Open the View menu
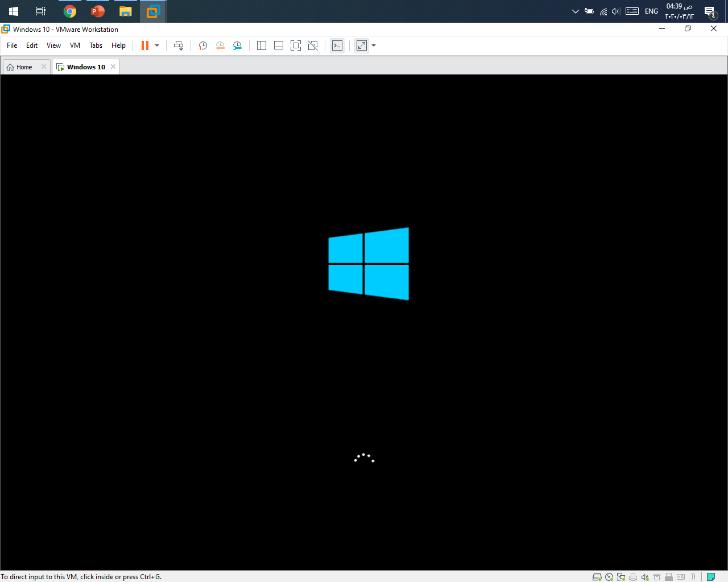 [x=53, y=45]
